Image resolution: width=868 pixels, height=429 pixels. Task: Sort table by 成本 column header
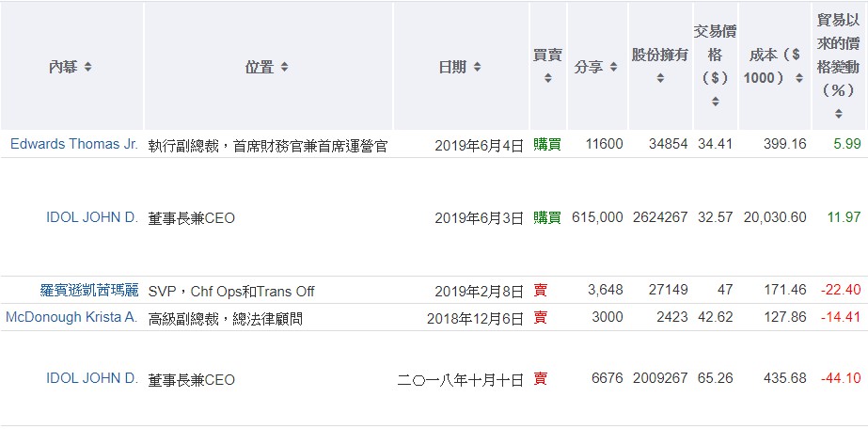click(774, 66)
